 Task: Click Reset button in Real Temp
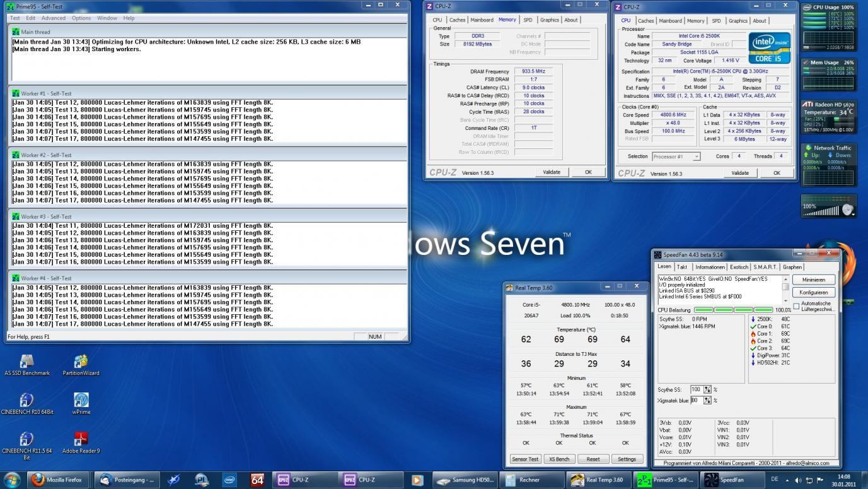pyautogui.click(x=593, y=459)
